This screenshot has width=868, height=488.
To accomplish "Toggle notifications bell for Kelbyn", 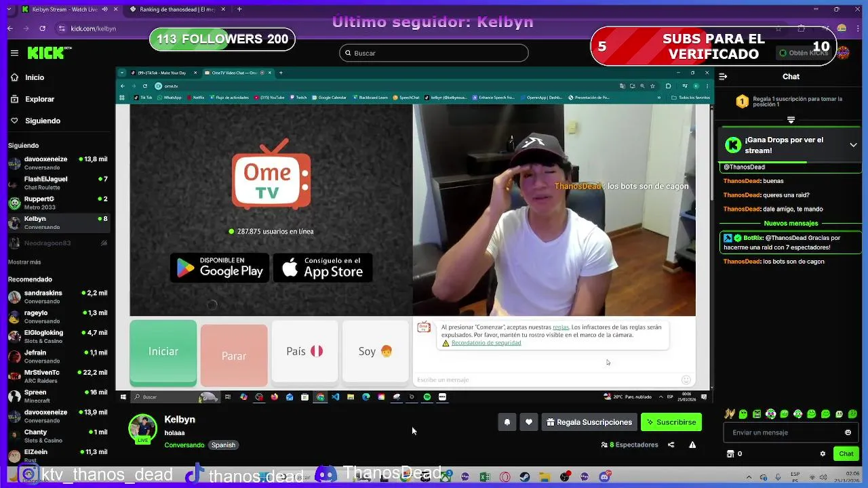I will [x=507, y=422].
